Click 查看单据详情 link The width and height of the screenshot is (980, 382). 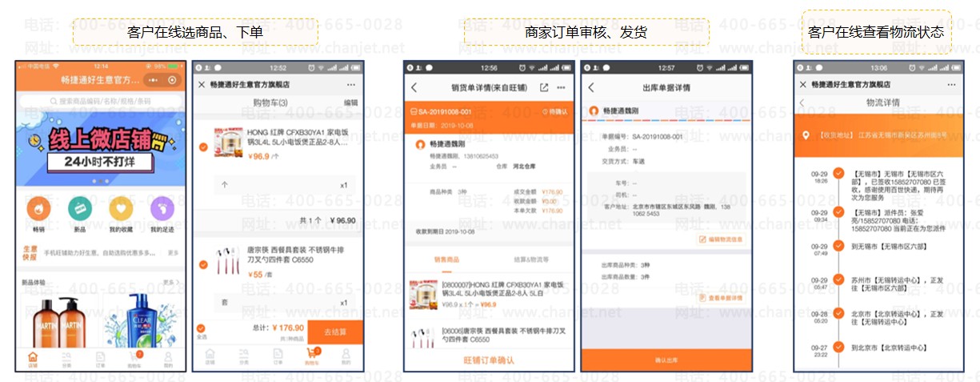pyautogui.click(x=721, y=298)
